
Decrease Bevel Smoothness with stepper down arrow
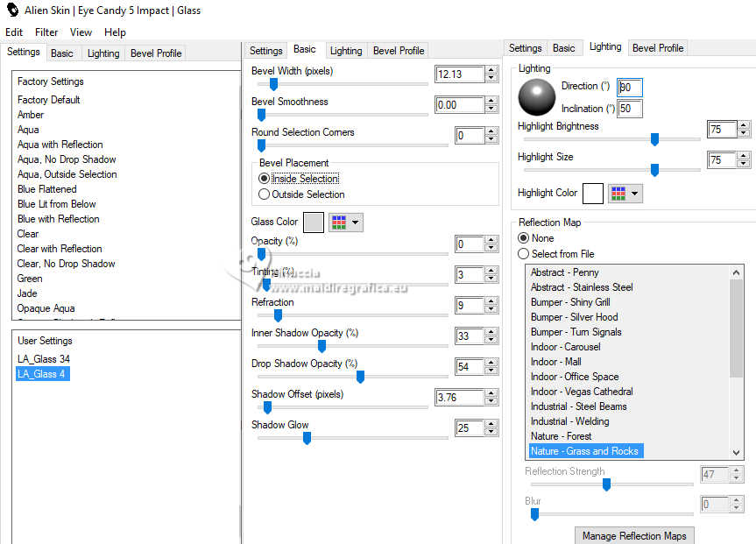point(491,109)
